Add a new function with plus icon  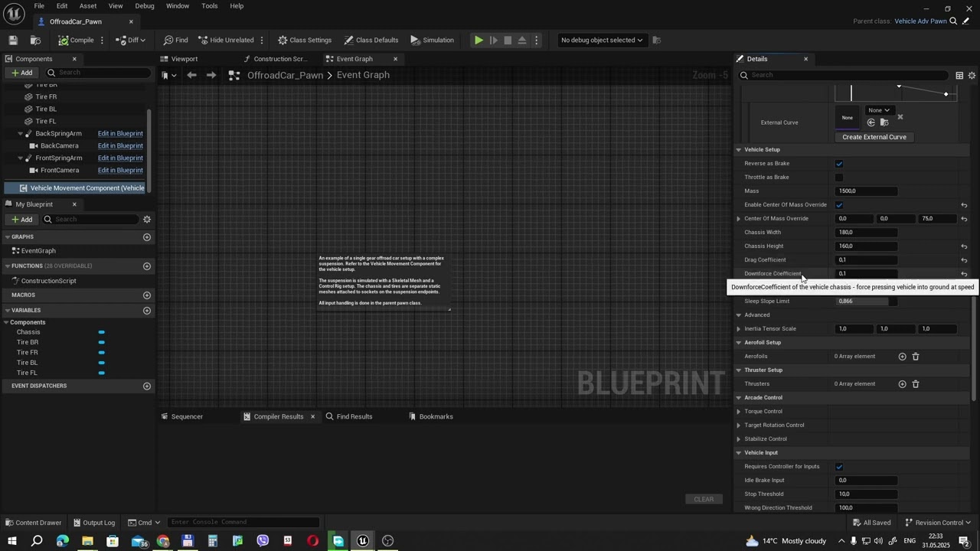147,266
